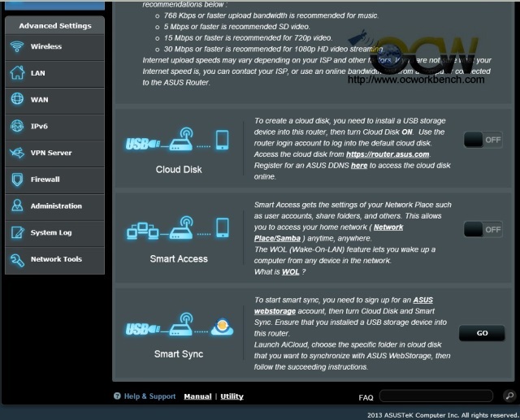Click the LAN house icon
520x420 pixels.
coord(17,72)
